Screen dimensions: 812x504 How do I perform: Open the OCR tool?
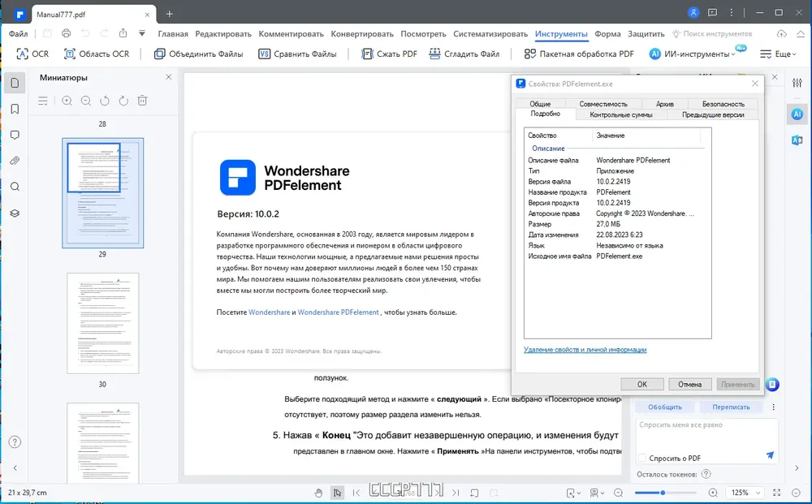pos(32,54)
